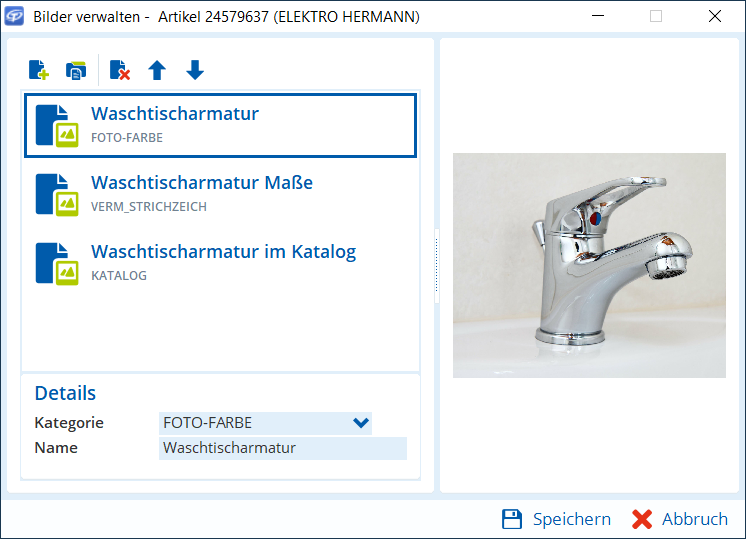Click the image file icon of Katalog entry
The width and height of the screenshot is (746, 539).
click(x=57, y=263)
